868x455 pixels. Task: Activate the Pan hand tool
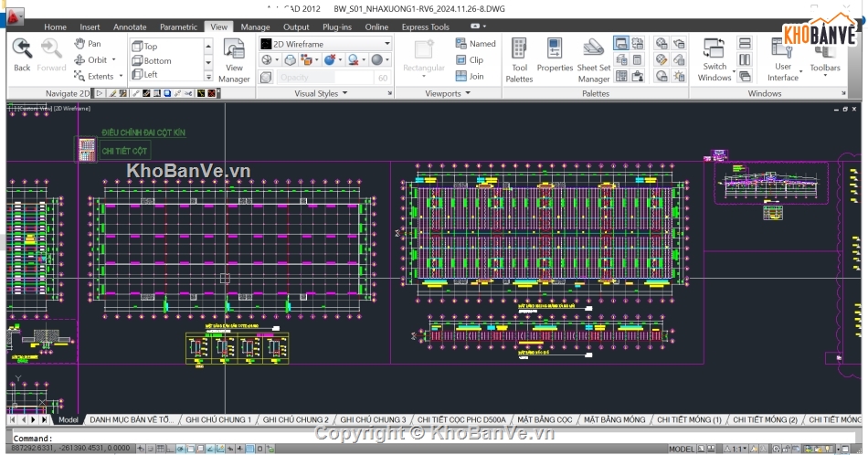[x=88, y=43]
